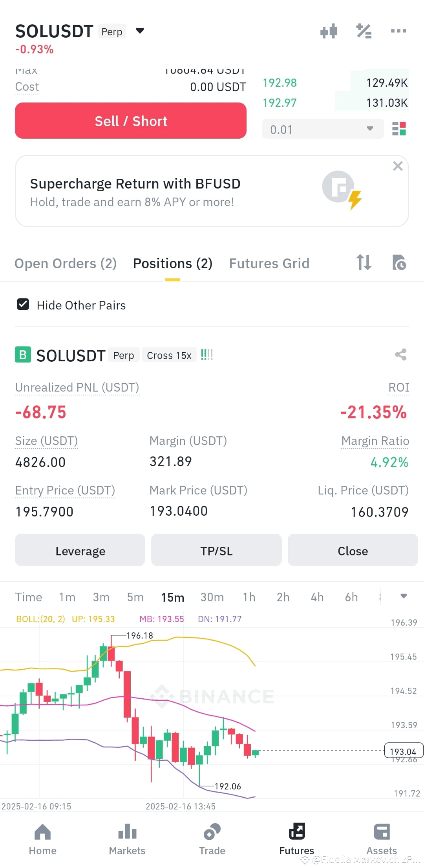Viewport: 424px width, 868px height.
Task: Switch to the Open Orders (2) tab
Action: point(66,263)
